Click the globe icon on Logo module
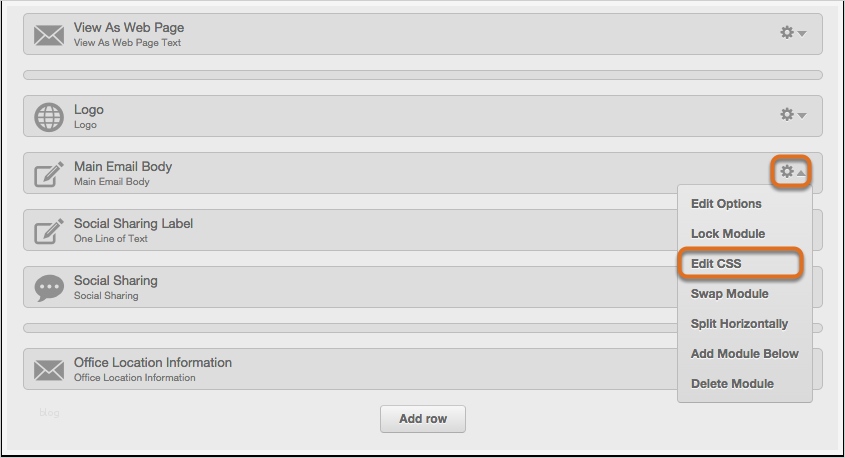The height and width of the screenshot is (458, 845). pos(49,117)
